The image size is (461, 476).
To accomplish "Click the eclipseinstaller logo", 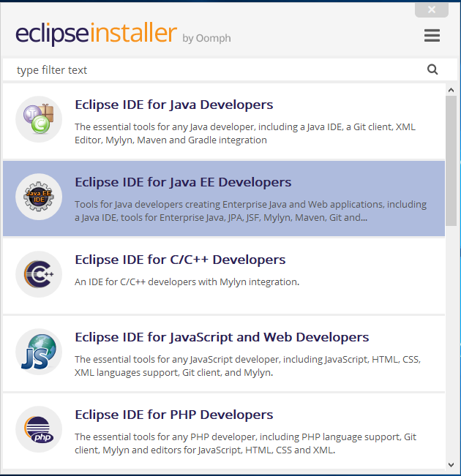I will 96,34.
